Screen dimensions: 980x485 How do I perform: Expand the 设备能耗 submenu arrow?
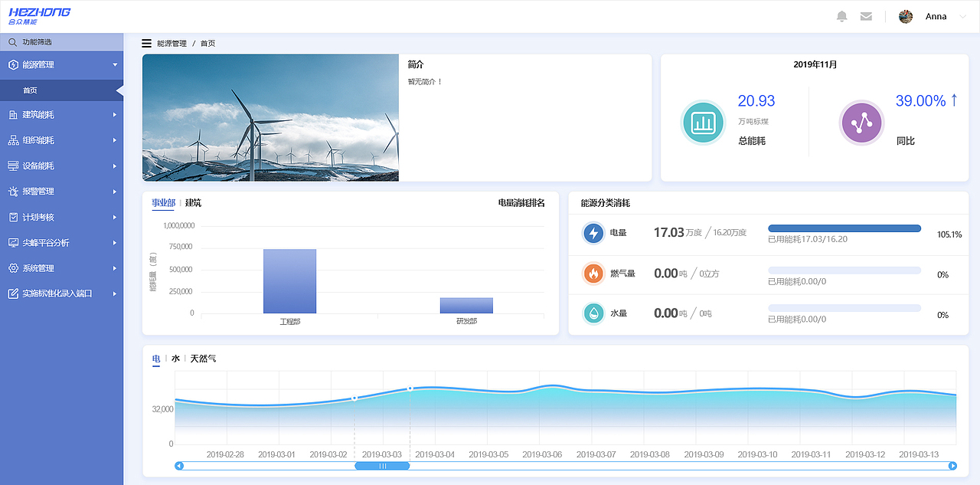click(x=114, y=165)
